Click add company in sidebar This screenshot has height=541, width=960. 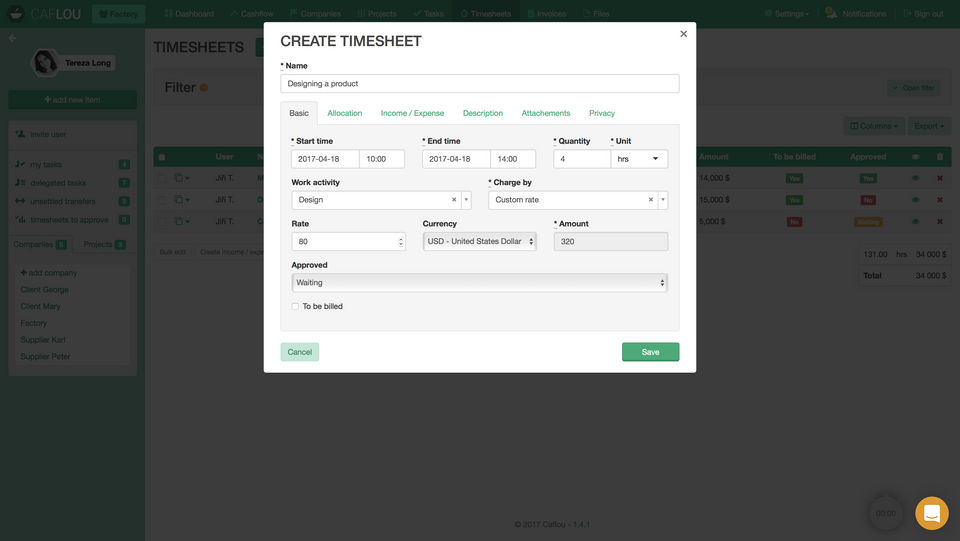pyautogui.click(x=49, y=273)
